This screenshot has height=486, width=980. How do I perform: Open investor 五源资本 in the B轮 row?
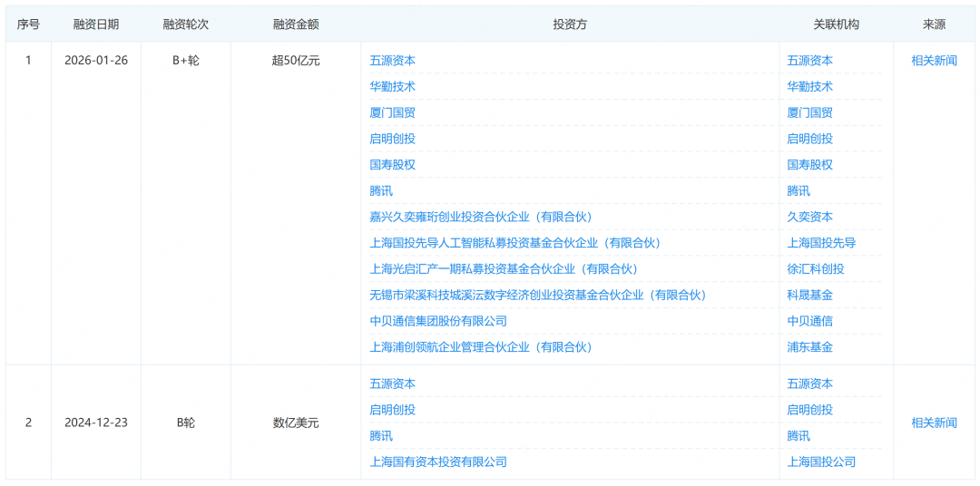393,384
